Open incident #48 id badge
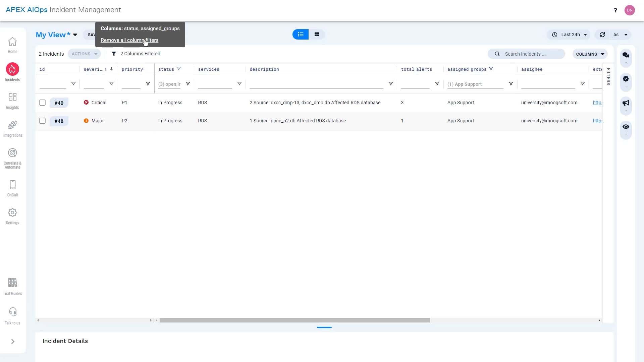This screenshot has height=362, width=644. 59,121
